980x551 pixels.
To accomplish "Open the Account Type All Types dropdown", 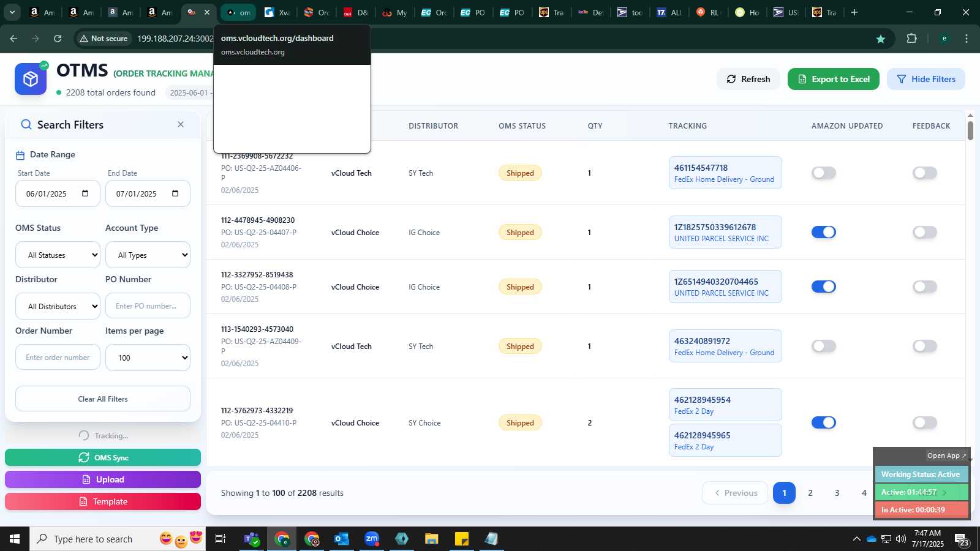I will tap(148, 255).
